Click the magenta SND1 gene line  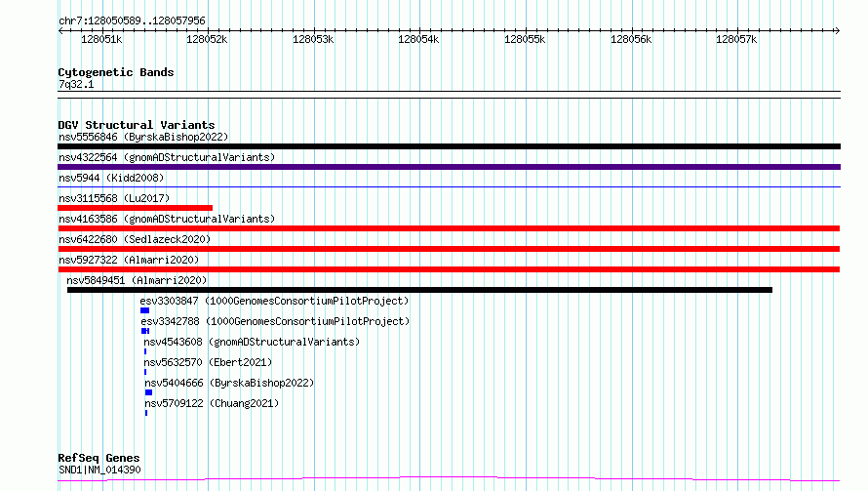pyautogui.click(x=449, y=478)
